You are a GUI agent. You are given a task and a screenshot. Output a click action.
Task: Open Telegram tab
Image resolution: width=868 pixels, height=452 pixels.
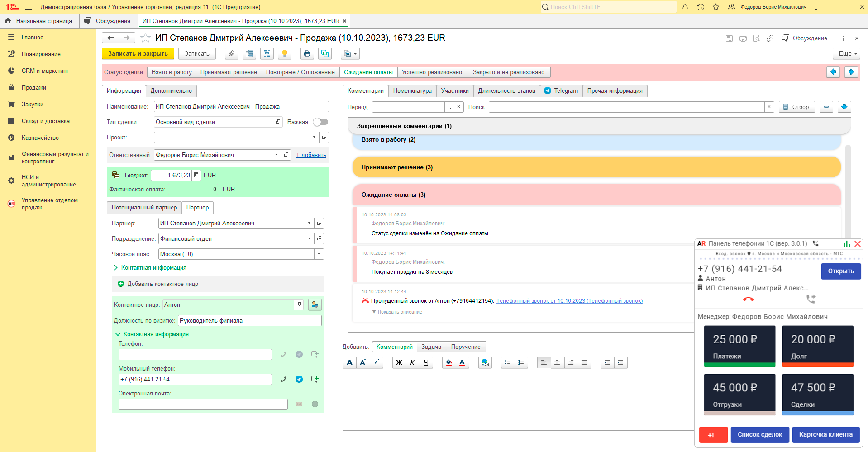(561, 90)
